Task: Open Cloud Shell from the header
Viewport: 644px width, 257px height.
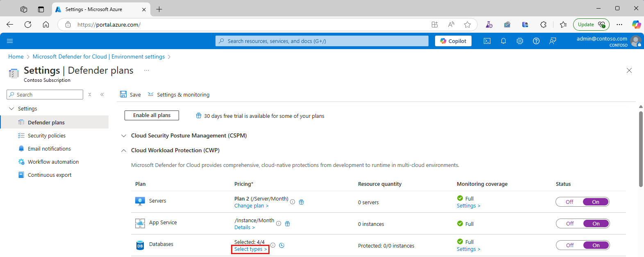Action: [487, 41]
